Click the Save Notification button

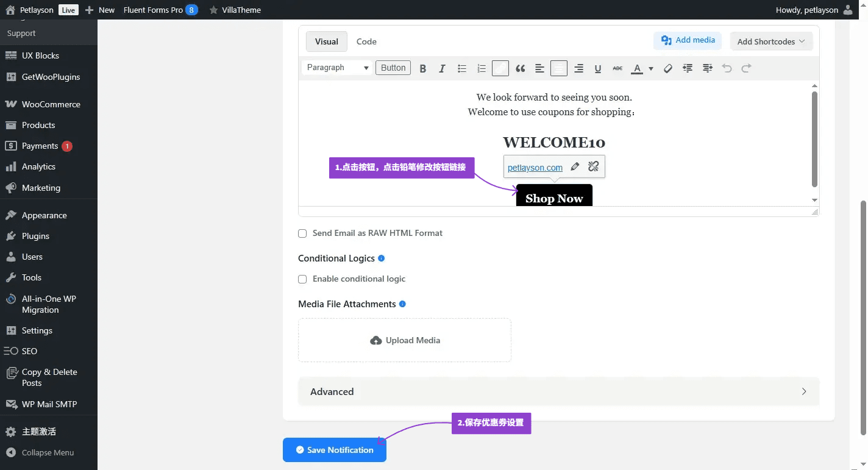334,450
